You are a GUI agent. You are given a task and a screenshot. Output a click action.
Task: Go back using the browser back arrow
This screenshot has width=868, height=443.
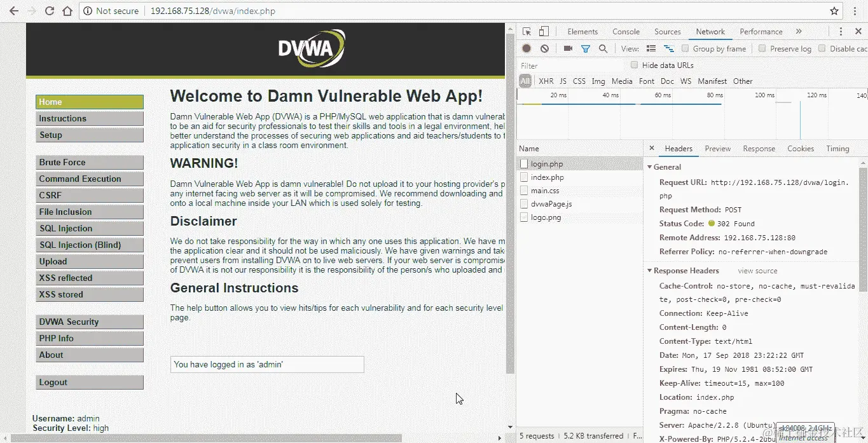pyautogui.click(x=13, y=11)
